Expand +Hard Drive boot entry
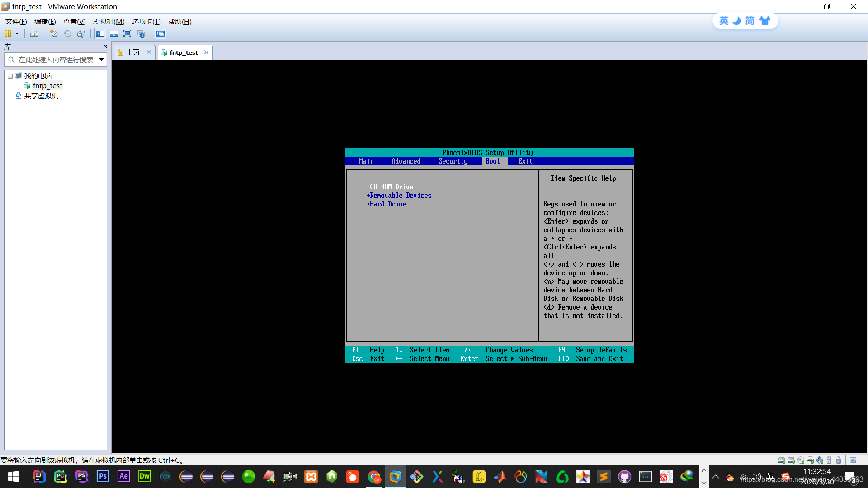 pos(387,204)
